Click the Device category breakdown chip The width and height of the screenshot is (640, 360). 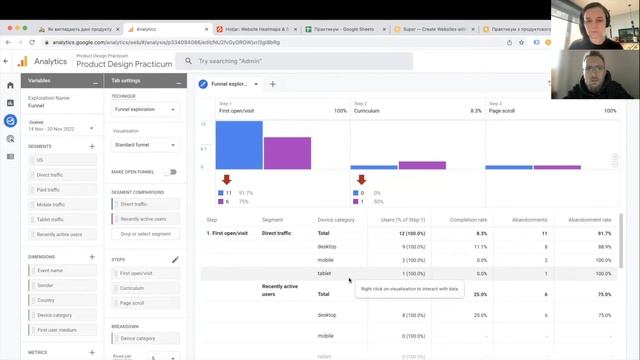click(x=145, y=338)
